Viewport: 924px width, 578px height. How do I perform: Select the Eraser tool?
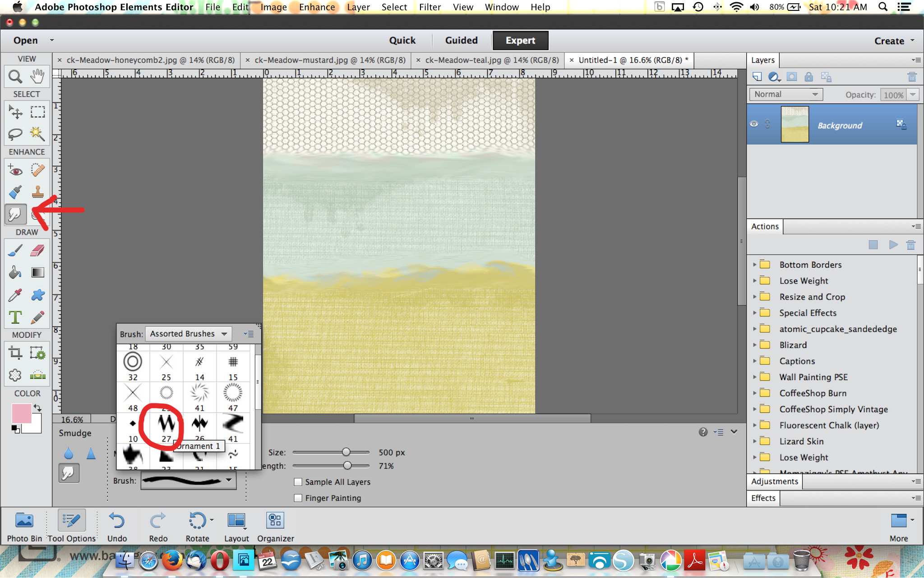pyautogui.click(x=37, y=251)
